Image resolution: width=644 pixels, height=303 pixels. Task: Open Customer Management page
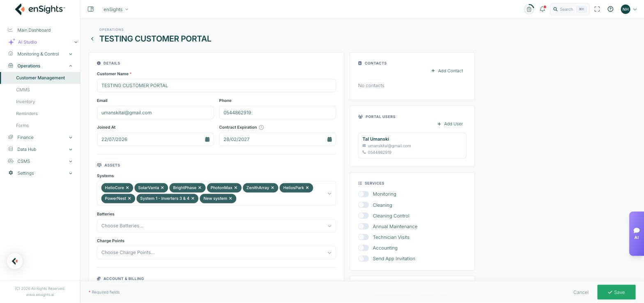(x=40, y=78)
